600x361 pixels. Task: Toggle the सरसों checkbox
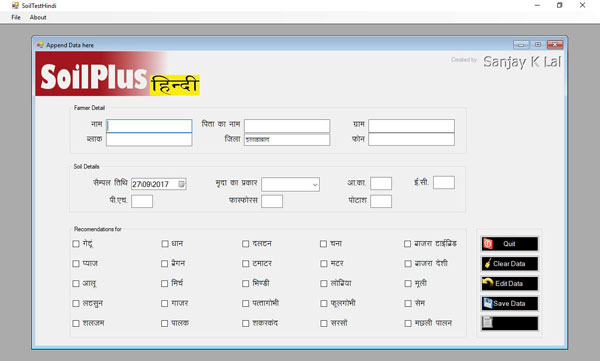[x=324, y=323]
